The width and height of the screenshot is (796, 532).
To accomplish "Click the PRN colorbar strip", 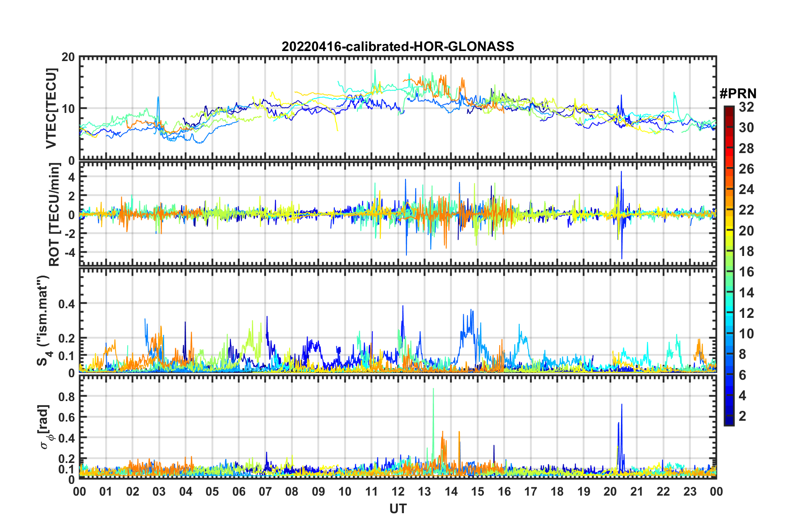I will click(729, 266).
